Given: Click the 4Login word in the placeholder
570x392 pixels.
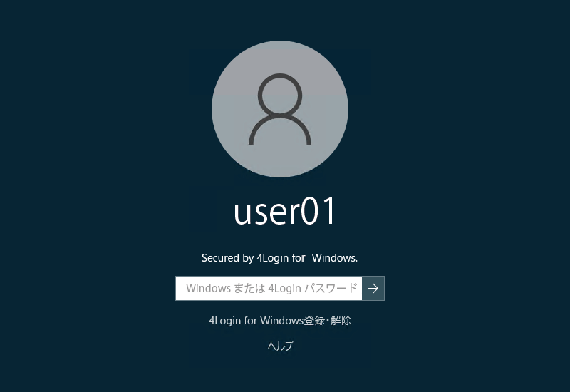Looking at the screenshot, I should [284, 289].
